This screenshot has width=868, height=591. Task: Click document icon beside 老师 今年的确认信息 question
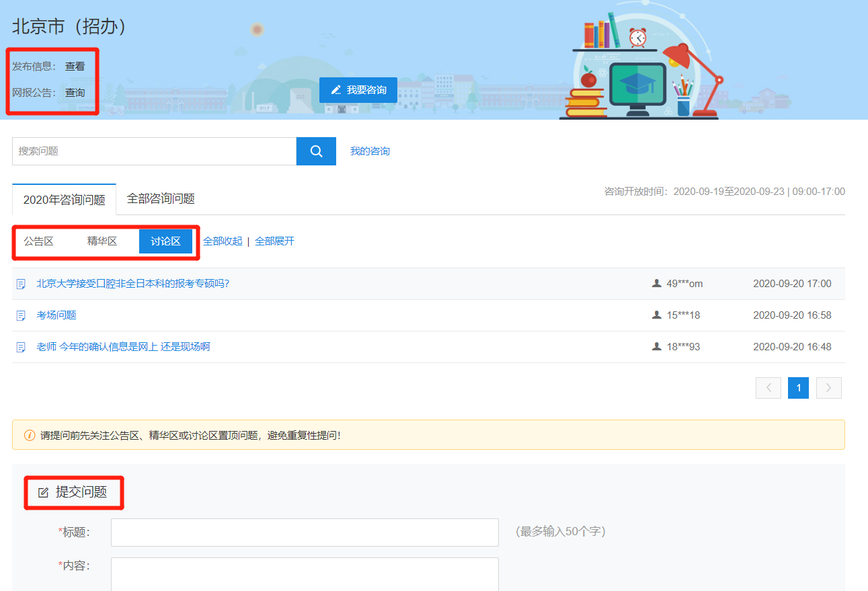pos(21,347)
